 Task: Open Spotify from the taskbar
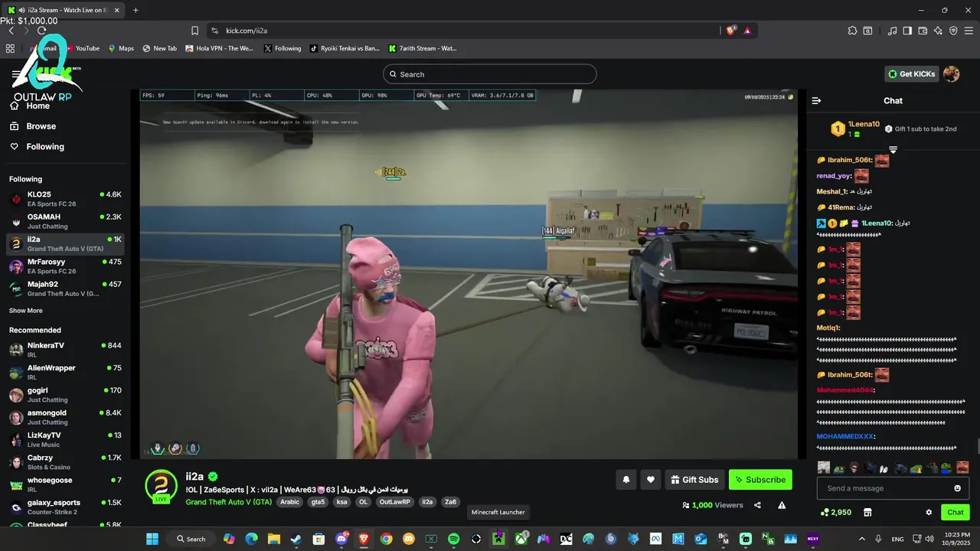click(453, 539)
